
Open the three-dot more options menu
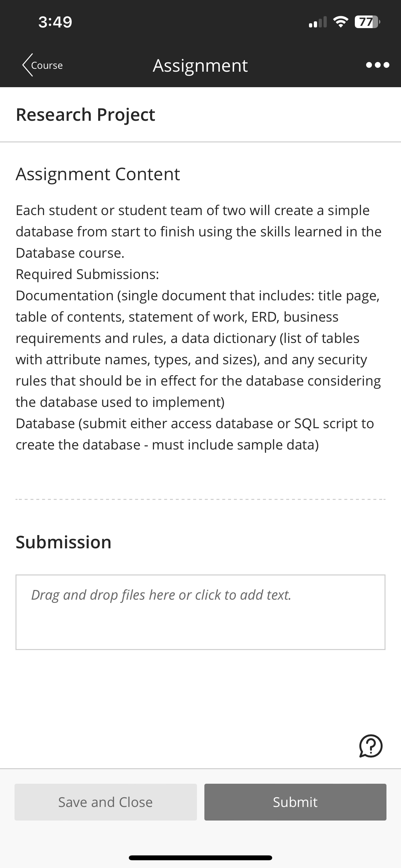(377, 65)
